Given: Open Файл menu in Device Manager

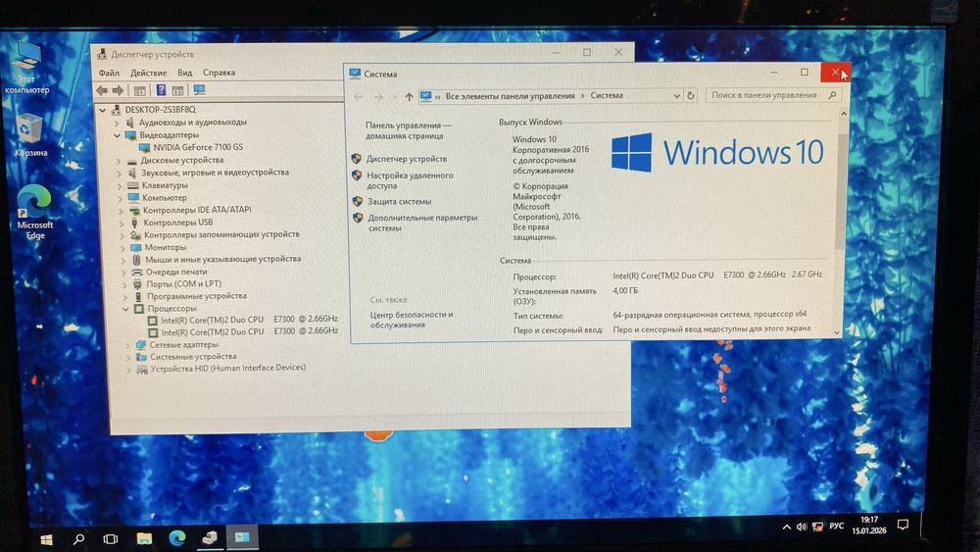Looking at the screenshot, I should [109, 74].
